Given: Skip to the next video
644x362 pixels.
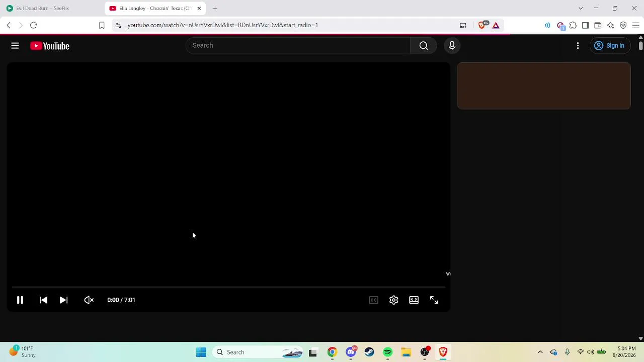Looking at the screenshot, I should pos(63,300).
